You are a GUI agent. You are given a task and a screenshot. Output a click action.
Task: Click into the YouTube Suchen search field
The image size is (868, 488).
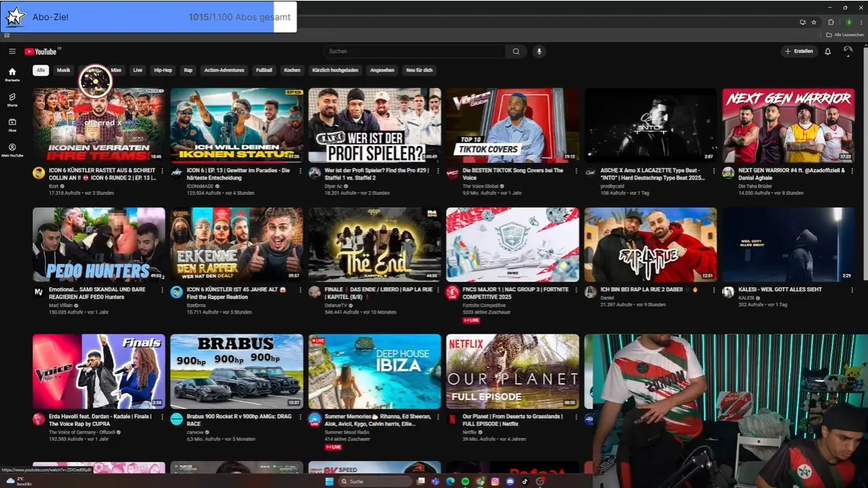click(x=414, y=52)
